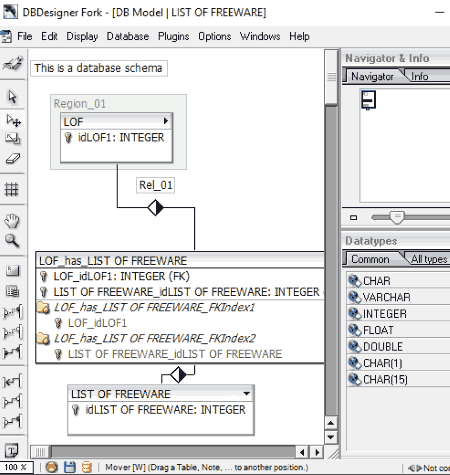Select the Pointer tool
This screenshot has width=450, height=475.
point(12,97)
